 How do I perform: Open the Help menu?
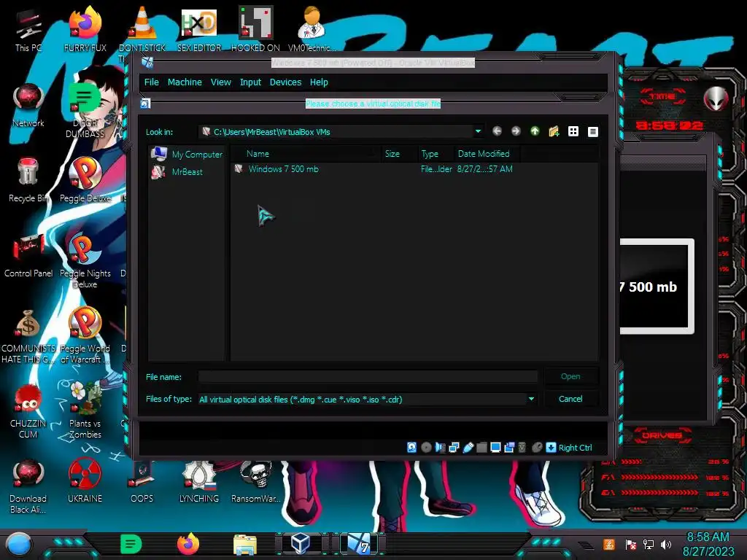319,82
